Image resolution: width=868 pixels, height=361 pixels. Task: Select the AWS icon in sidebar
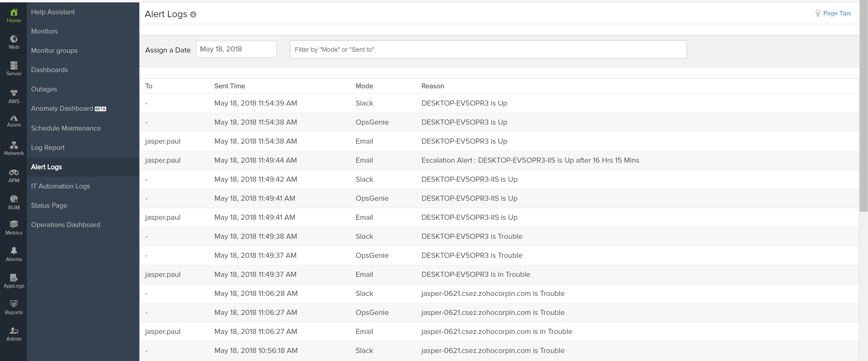point(13,96)
